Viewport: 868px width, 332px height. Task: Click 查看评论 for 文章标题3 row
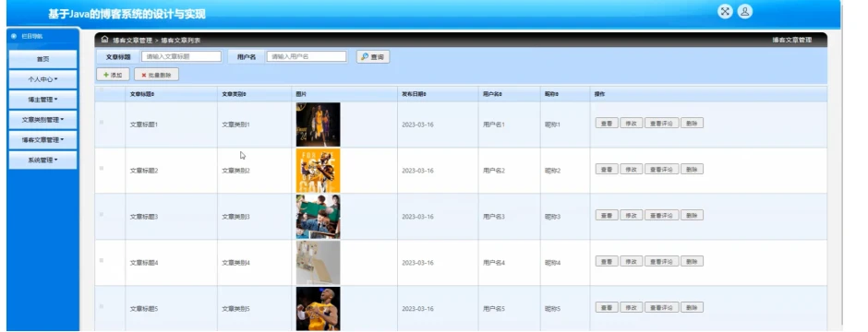point(661,216)
